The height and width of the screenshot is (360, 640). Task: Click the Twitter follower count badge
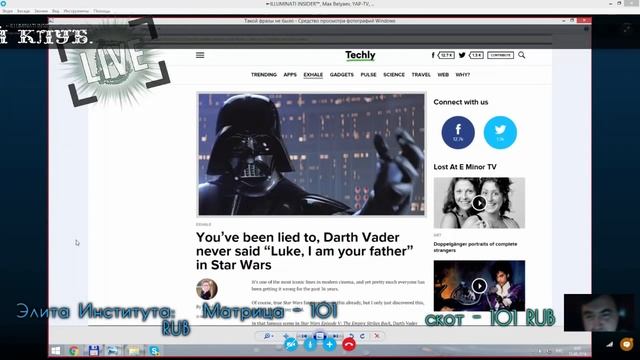[x=476, y=55]
